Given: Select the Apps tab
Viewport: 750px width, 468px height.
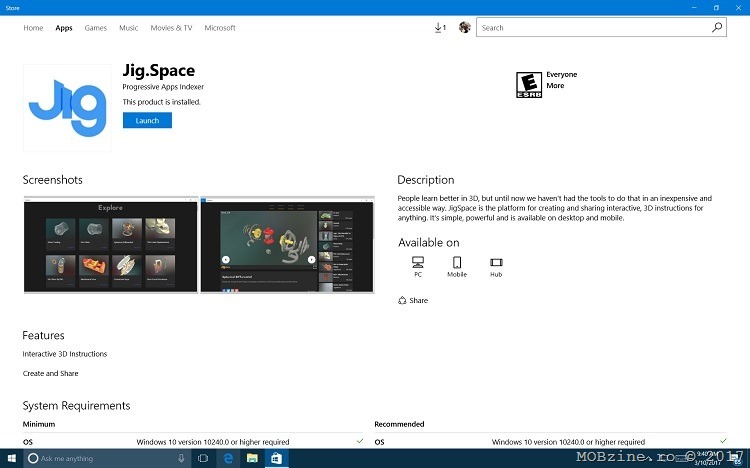Looking at the screenshot, I should [x=64, y=28].
